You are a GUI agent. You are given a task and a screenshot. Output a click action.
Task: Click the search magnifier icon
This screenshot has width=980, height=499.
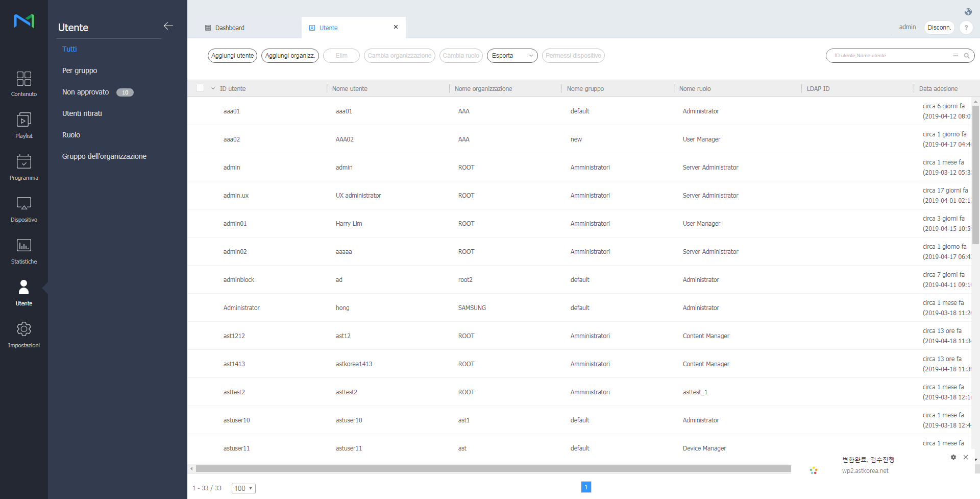[967, 56]
